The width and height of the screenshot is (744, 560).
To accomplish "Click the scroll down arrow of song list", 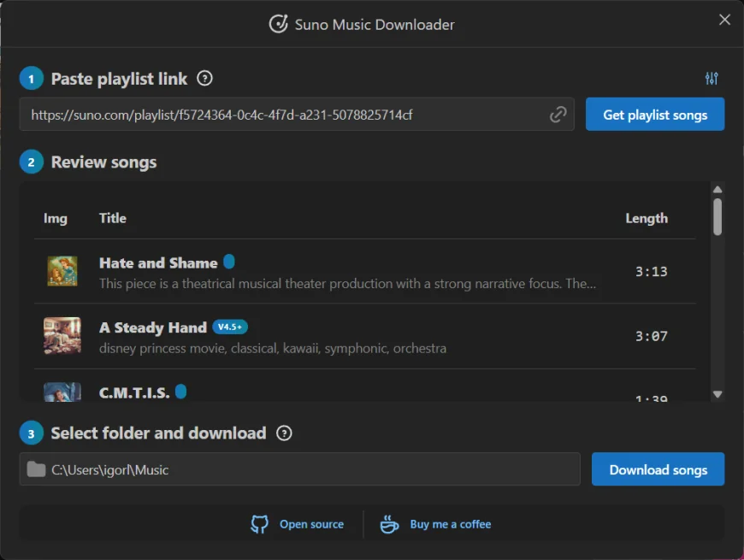I will (x=717, y=394).
